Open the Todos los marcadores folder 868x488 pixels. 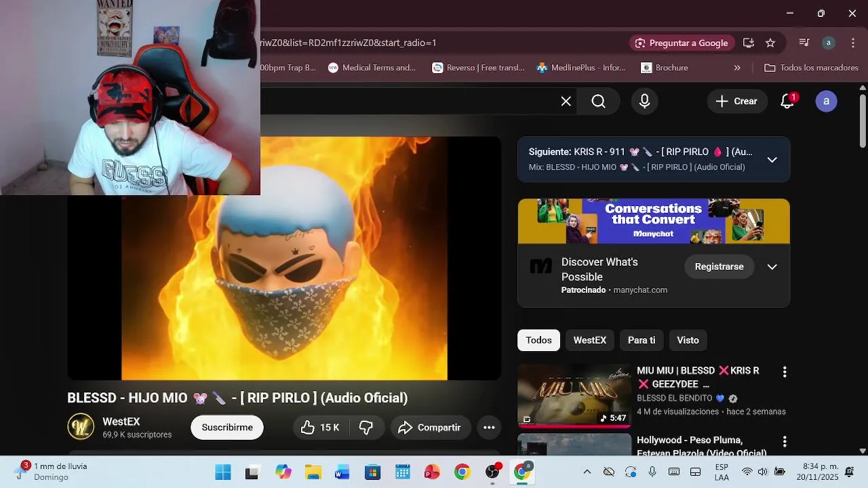point(811,68)
